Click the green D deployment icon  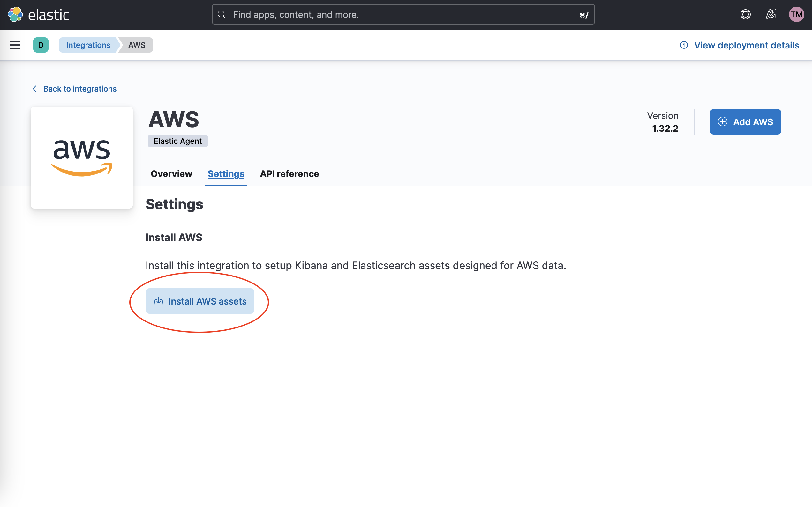41,45
